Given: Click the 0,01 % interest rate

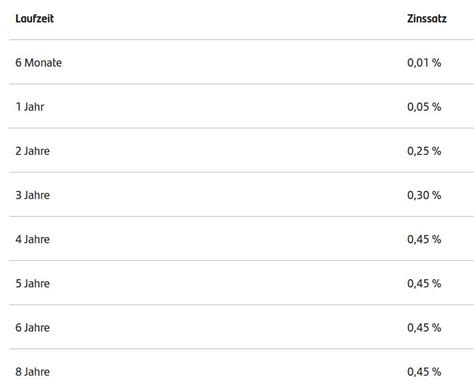Looking at the screenshot, I should [x=424, y=63].
